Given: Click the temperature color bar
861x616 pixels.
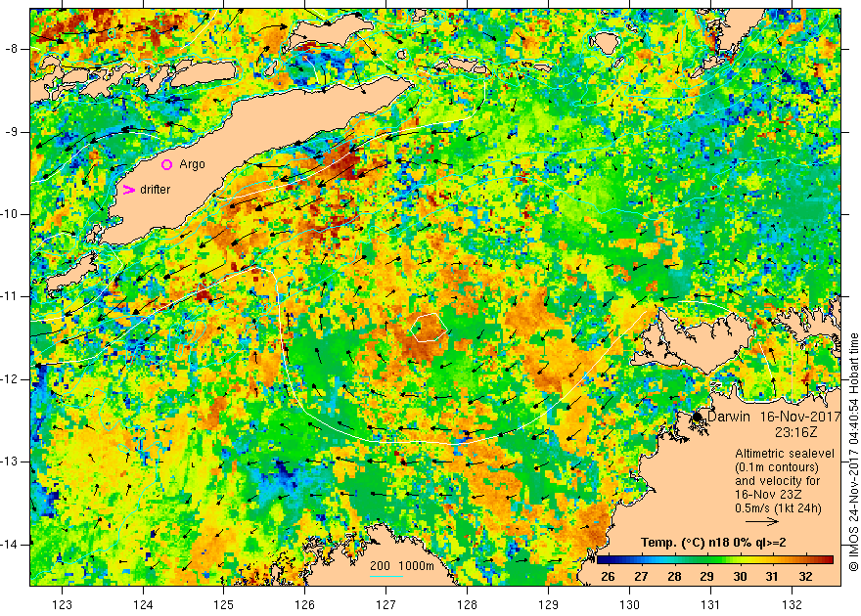Looking at the screenshot, I should click(715, 559).
